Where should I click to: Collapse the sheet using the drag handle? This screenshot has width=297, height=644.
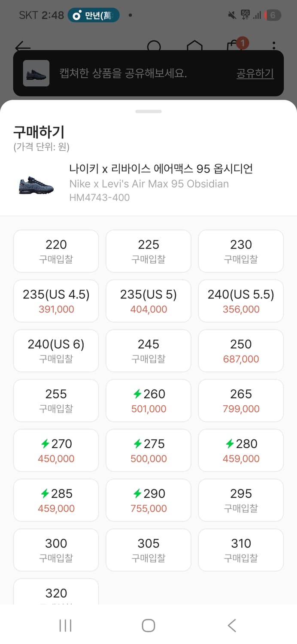(148, 111)
